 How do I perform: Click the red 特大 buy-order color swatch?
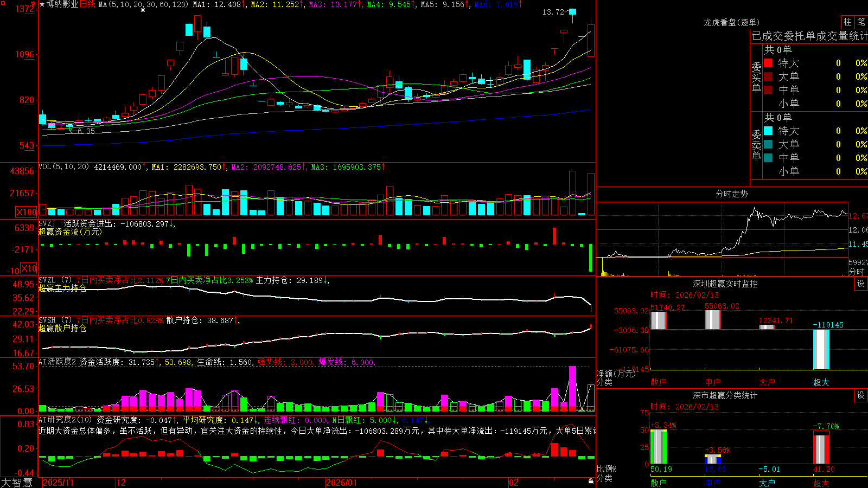(x=768, y=63)
